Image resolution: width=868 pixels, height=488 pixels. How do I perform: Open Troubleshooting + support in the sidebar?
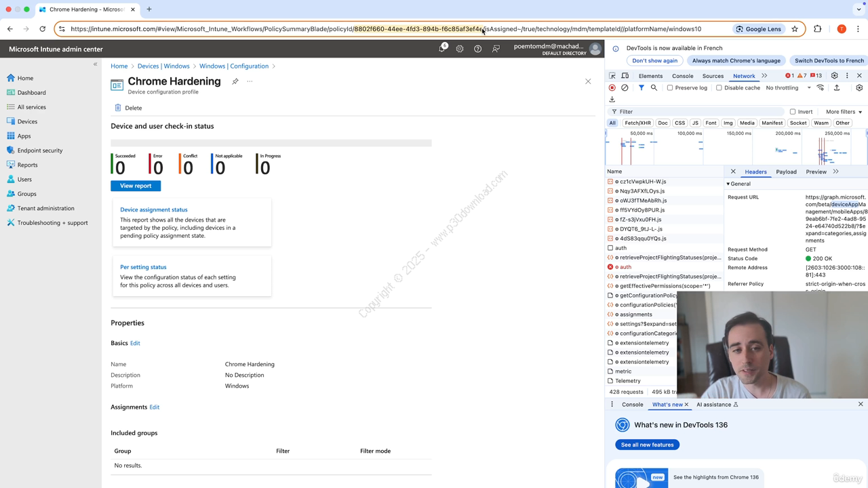[x=53, y=223]
